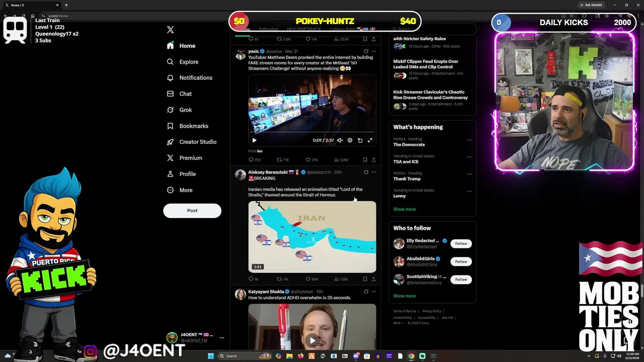Open Chrome from the taskbar
Viewport: 644px width, 362px height.
click(411, 356)
